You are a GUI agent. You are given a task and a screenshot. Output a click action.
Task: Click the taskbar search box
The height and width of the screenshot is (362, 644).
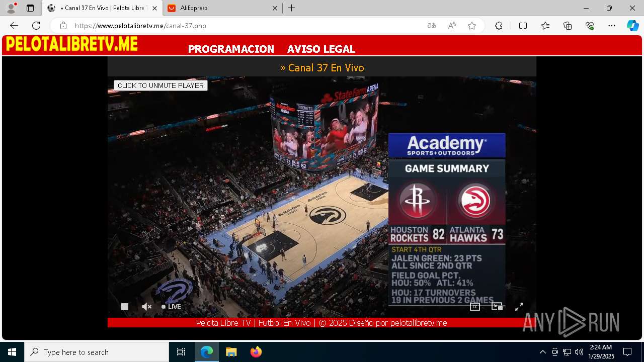[x=97, y=352]
